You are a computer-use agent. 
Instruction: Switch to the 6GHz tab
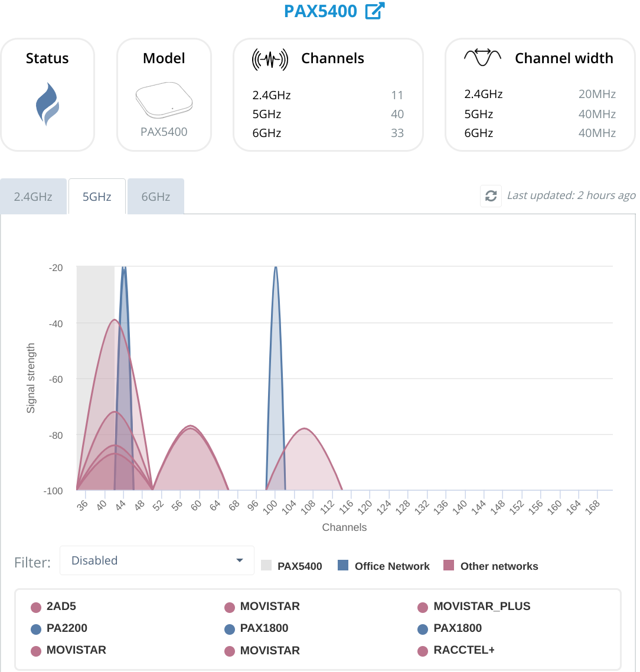156,197
